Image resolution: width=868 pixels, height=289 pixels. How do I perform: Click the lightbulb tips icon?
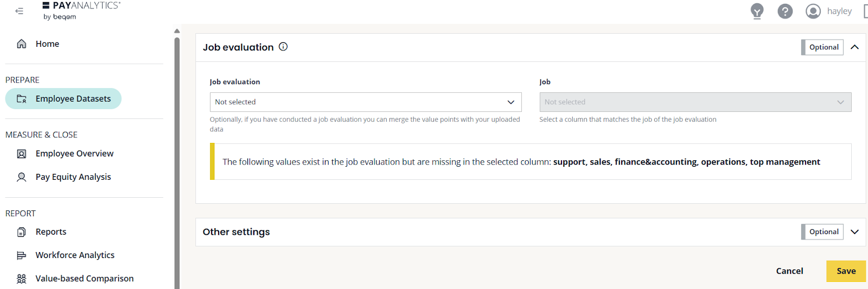(x=757, y=11)
